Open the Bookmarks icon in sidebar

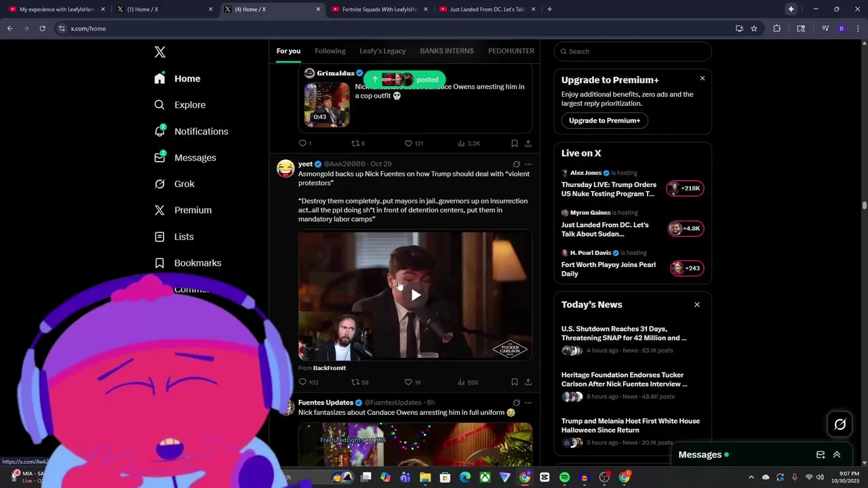click(159, 263)
